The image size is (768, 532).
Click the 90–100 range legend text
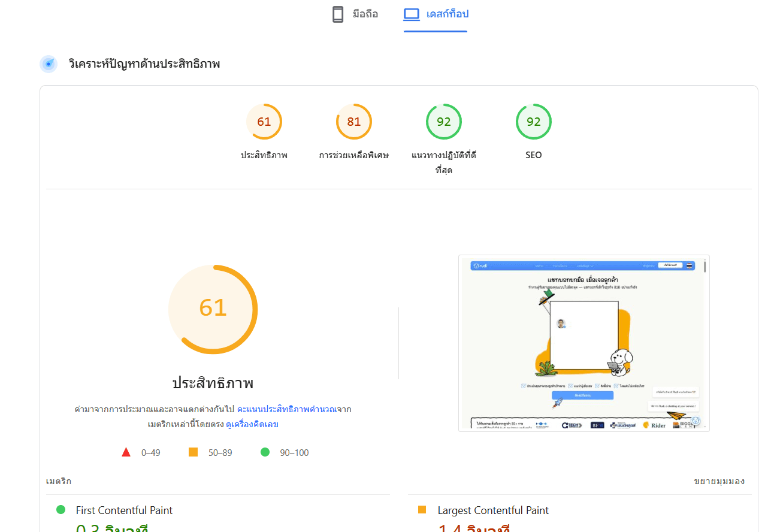click(295, 453)
